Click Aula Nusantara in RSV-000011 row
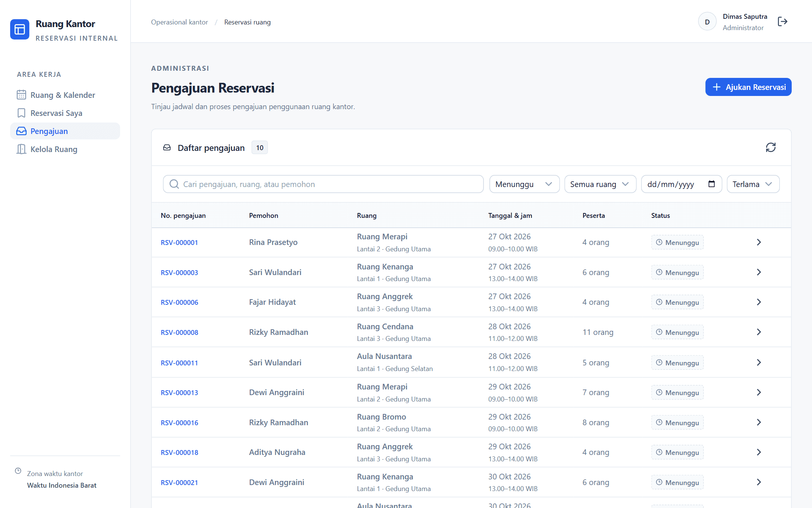This screenshot has width=812, height=508. [x=384, y=356]
